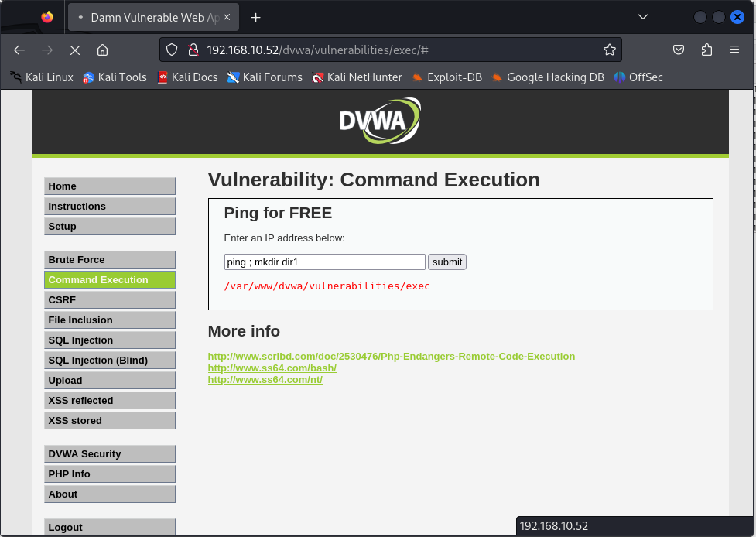The image size is (756, 537).
Task: Click the Logout menu item
Action: pyautogui.click(x=110, y=527)
